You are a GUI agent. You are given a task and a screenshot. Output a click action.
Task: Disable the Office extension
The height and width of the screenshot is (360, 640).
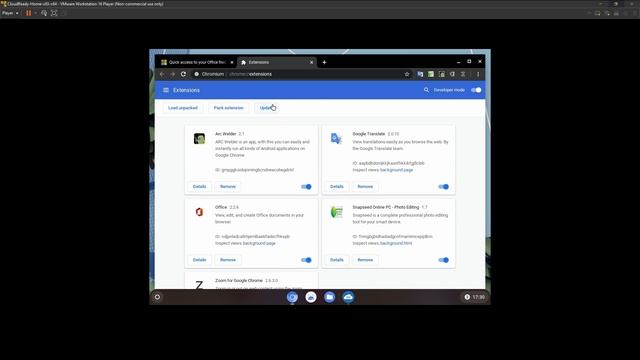coord(306,260)
